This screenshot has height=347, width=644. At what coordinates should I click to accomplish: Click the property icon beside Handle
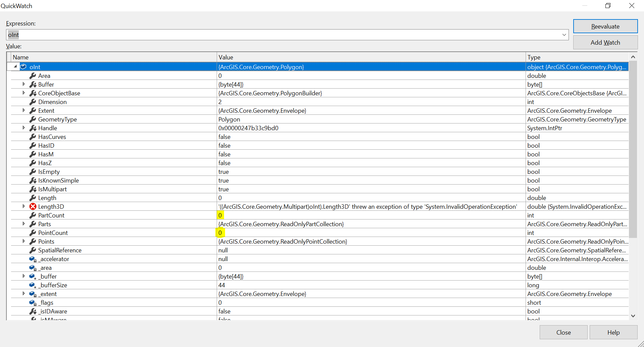33,128
